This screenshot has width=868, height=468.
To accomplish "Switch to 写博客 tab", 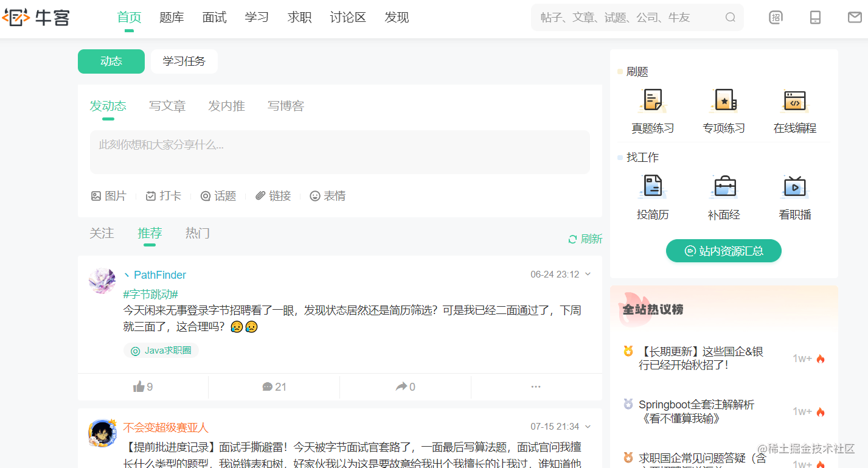I will point(286,106).
